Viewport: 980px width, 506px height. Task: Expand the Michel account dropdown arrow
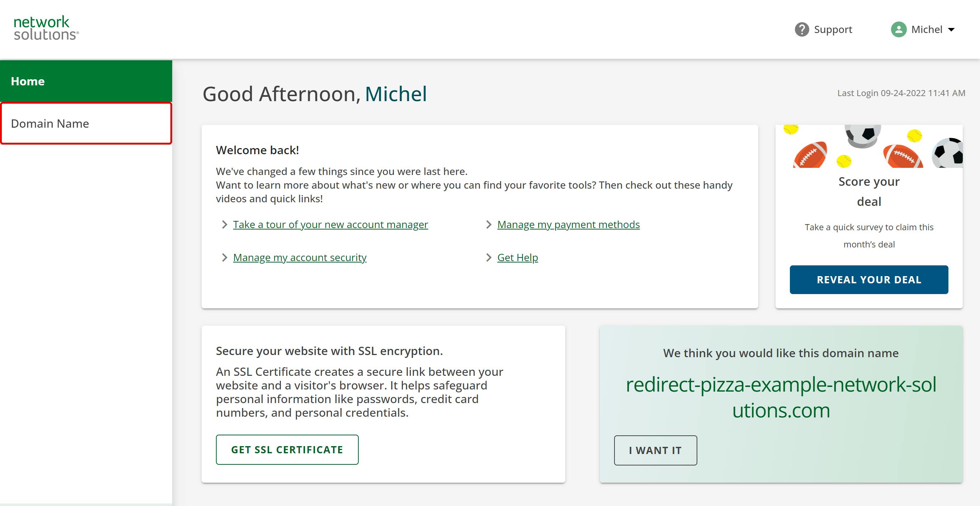tap(951, 30)
